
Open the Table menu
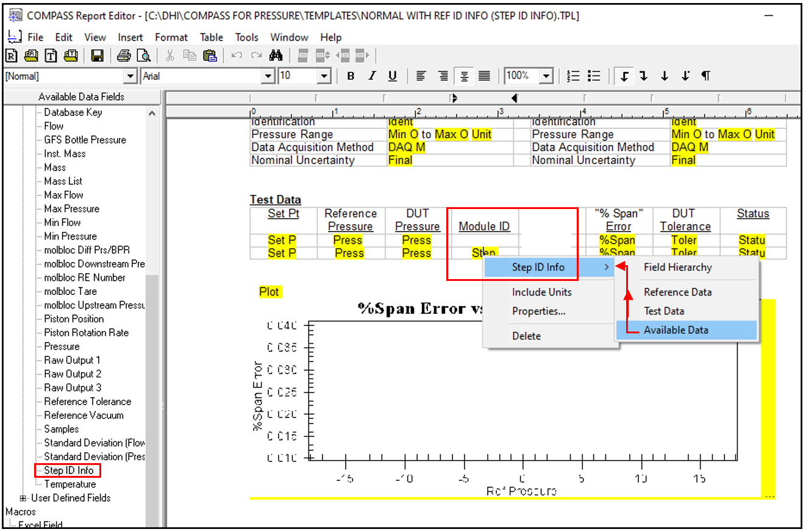(x=212, y=37)
